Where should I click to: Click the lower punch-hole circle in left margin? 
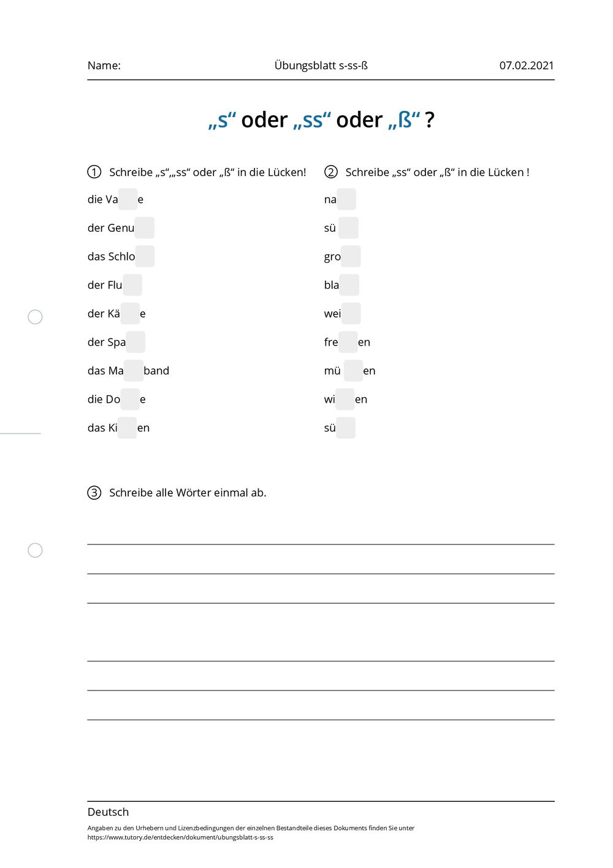pyautogui.click(x=36, y=550)
